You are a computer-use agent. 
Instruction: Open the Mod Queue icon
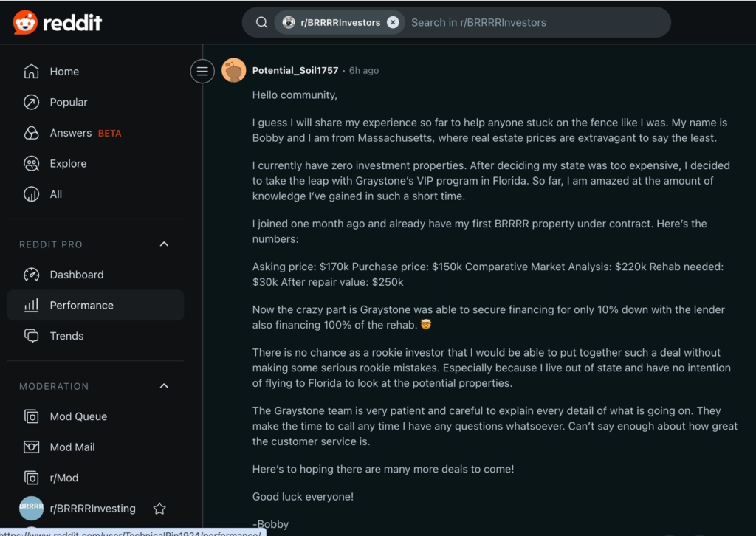pyautogui.click(x=31, y=416)
